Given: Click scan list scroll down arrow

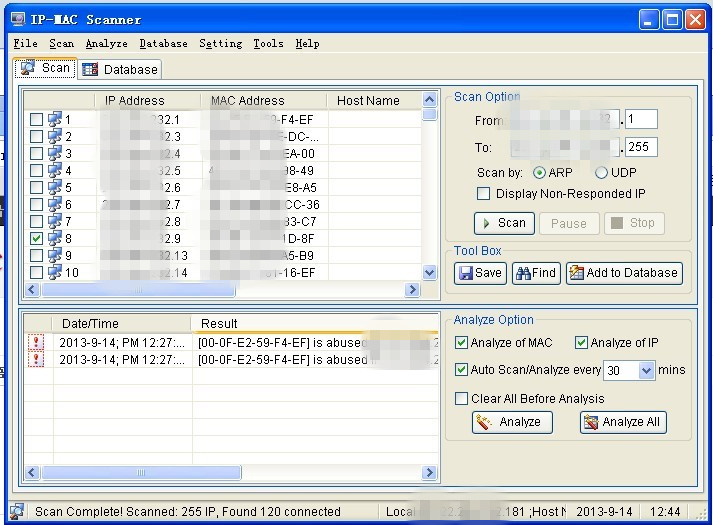Looking at the screenshot, I should click(x=429, y=272).
